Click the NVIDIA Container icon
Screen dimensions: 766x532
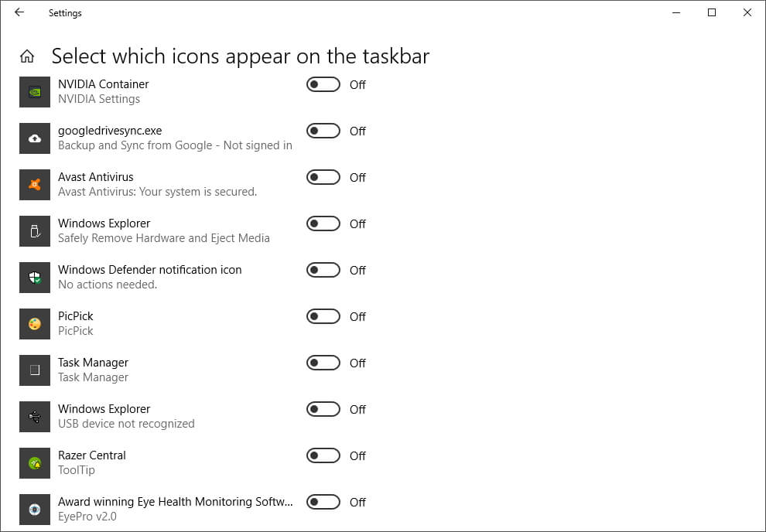[35, 92]
